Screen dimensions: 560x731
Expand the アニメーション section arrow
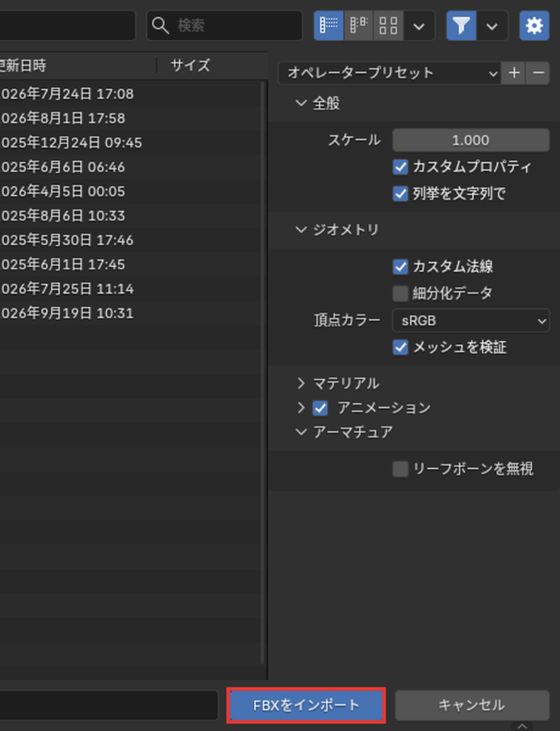tap(301, 408)
